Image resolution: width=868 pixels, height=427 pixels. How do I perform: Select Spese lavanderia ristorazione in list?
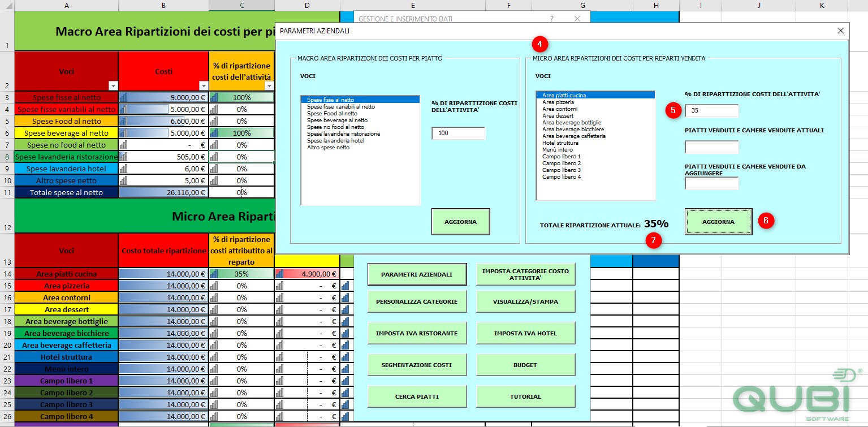click(x=360, y=133)
